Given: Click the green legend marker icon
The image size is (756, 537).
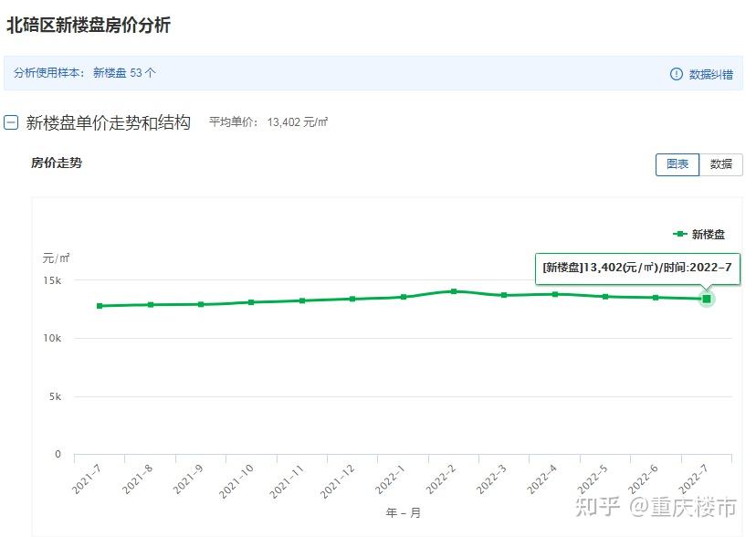Looking at the screenshot, I should click(680, 235).
